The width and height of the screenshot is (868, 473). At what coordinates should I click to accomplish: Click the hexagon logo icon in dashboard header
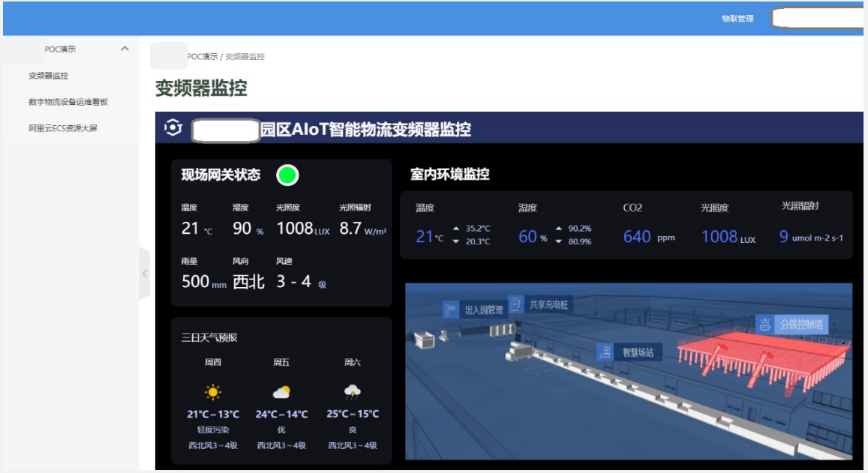pos(173,128)
